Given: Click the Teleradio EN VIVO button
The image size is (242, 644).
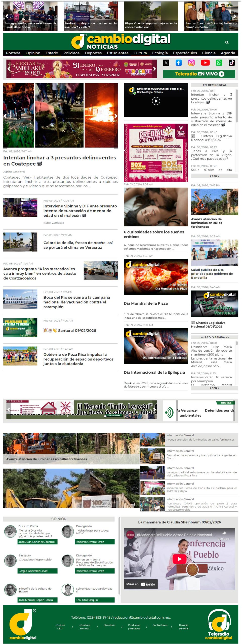Looking at the screenshot, I should [x=199, y=74].
